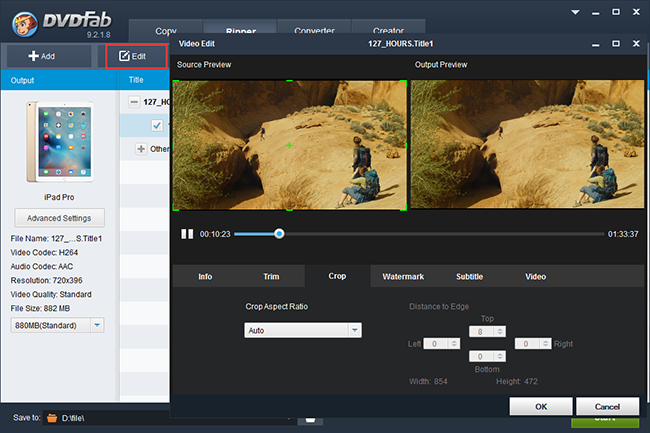
Task: Click the Resolution: 720x396 text
Action: tap(46, 281)
